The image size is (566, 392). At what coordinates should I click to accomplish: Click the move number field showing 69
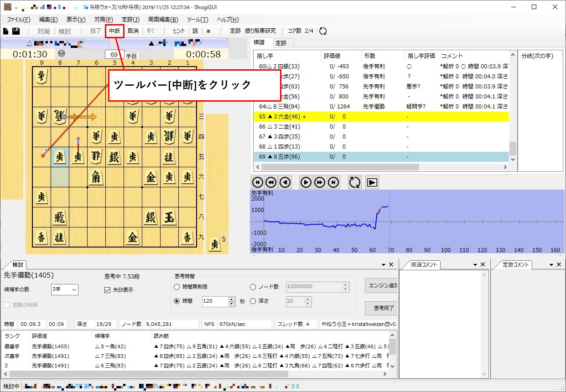pos(114,55)
